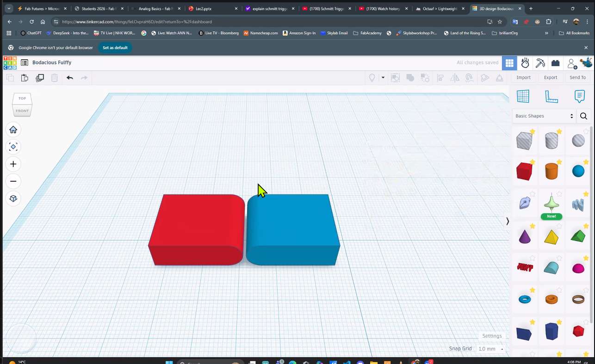
Task: Pick the blue Sphere shape
Action: [x=578, y=171]
